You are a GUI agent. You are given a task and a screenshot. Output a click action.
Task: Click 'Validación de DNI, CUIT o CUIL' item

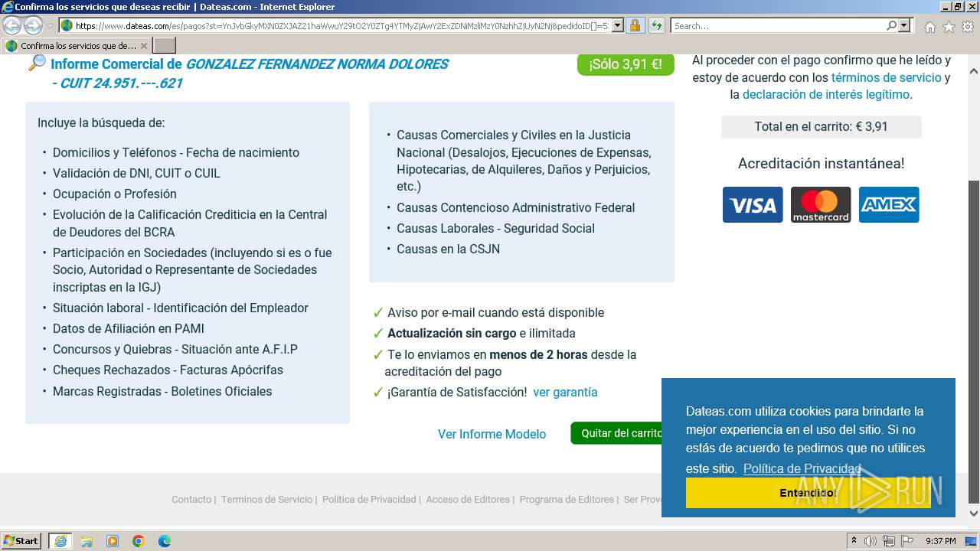coord(136,173)
